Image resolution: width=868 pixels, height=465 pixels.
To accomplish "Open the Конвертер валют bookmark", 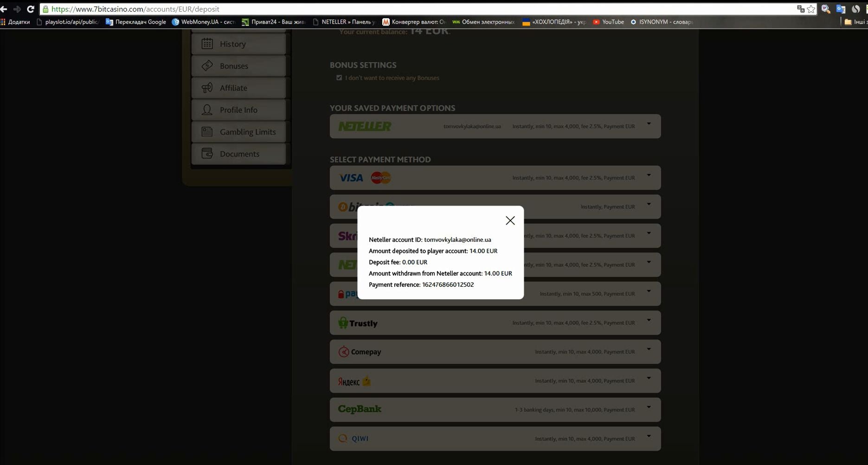I will [414, 22].
